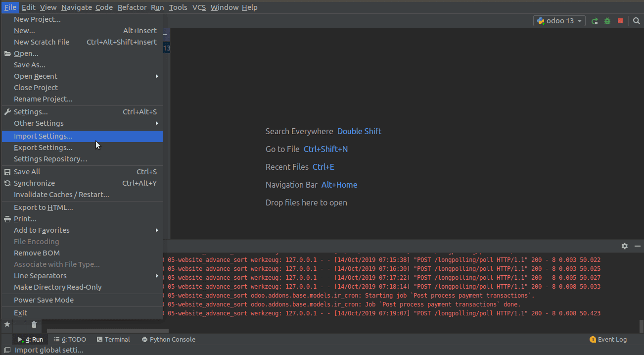Expand the Open Recent submenu

click(x=82, y=76)
